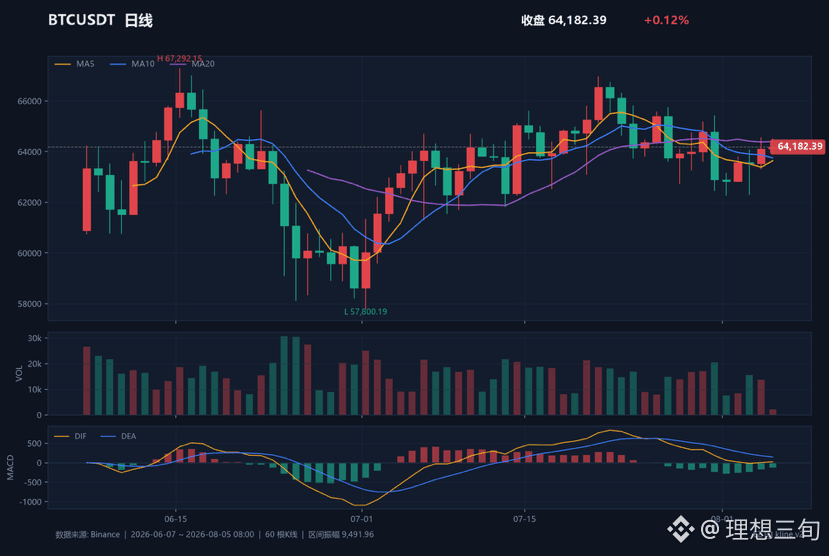
Task: Toggle the MA10 moving average legend
Action: pos(132,64)
